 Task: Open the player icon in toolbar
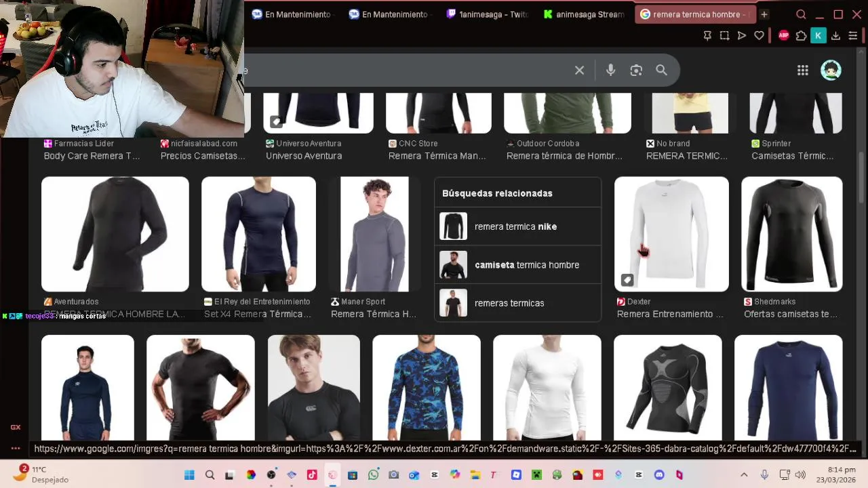pyautogui.click(x=742, y=35)
